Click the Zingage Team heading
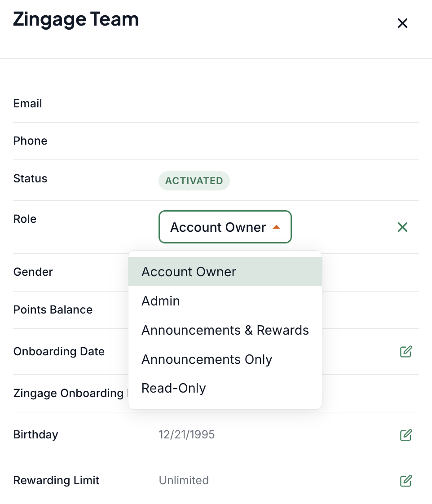 (x=76, y=20)
